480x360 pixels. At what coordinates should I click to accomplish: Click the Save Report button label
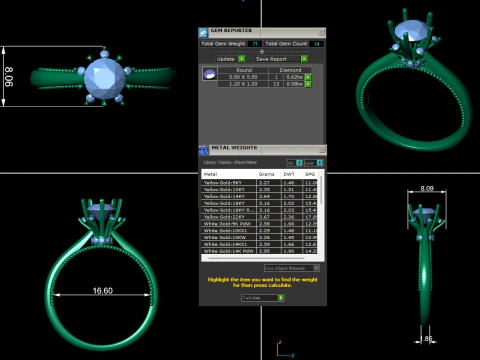pyautogui.click(x=271, y=59)
